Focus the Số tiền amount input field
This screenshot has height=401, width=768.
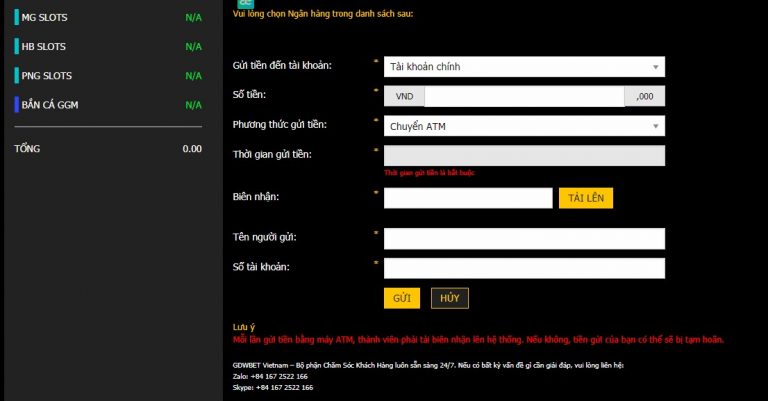pyautogui.click(x=523, y=97)
